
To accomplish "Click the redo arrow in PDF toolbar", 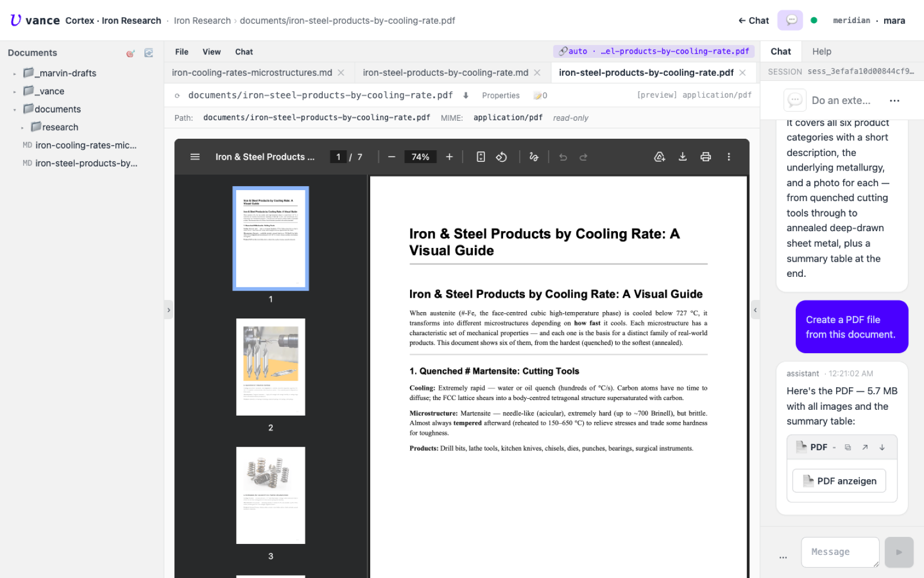I will 583,157.
